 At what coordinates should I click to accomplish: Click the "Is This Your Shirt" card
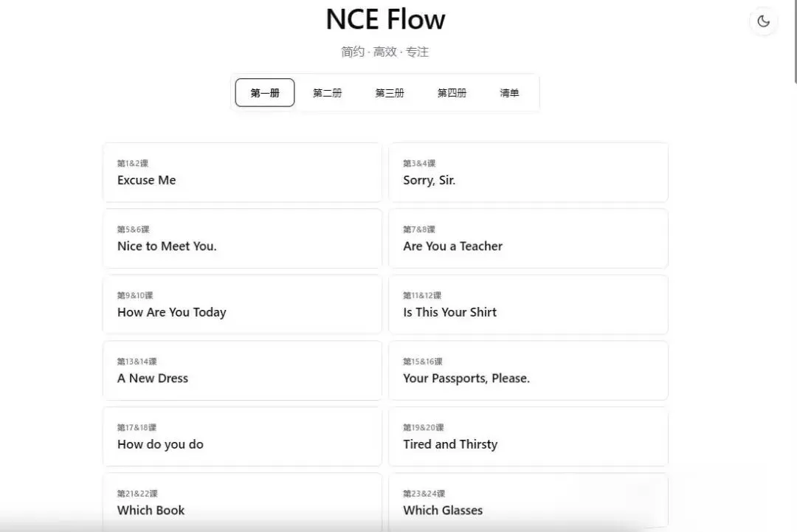(528, 305)
